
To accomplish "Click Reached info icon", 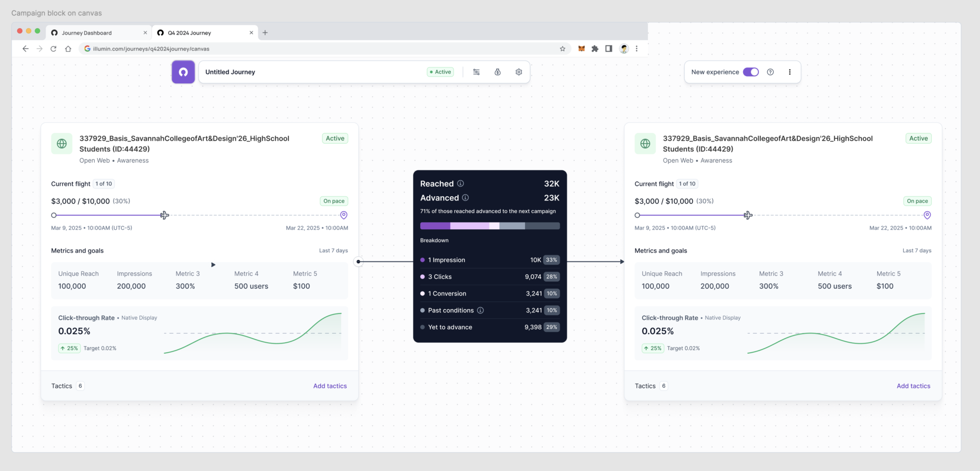I will click(x=460, y=183).
